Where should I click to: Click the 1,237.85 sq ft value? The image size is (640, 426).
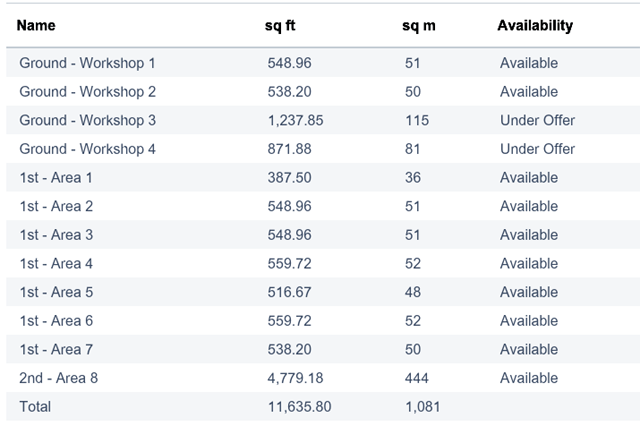[295, 120]
